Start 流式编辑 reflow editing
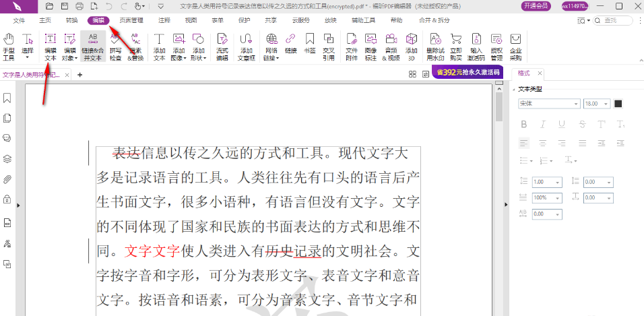Image resolution: width=644 pixels, height=316 pixels. click(x=222, y=47)
